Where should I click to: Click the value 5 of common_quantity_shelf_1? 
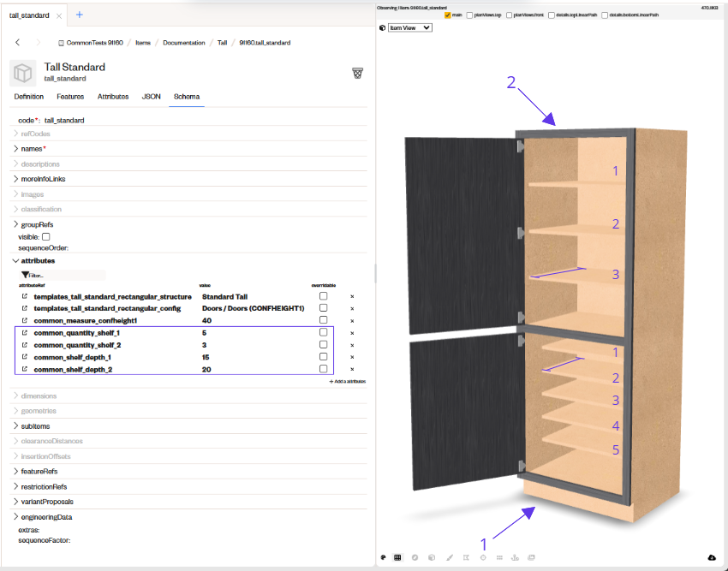pyautogui.click(x=204, y=333)
